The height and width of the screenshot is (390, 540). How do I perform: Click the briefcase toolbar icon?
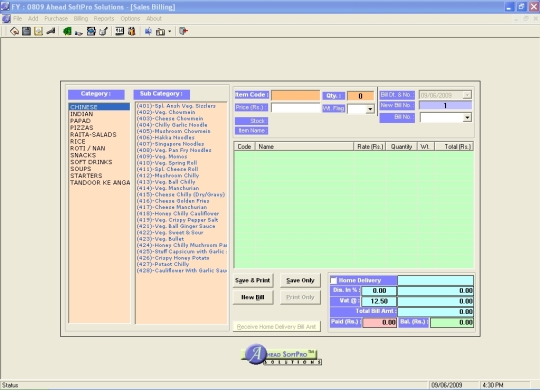tap(160, 32)
